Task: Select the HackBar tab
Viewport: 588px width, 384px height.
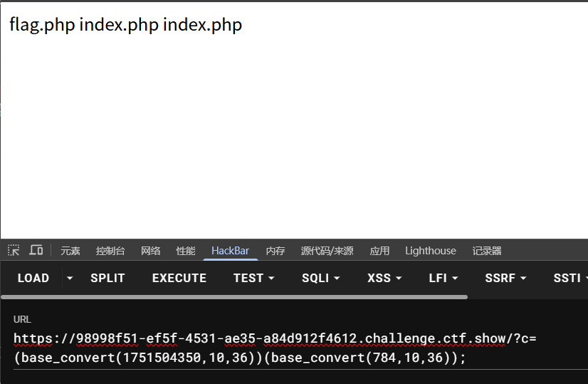Action: click(230, 251)
